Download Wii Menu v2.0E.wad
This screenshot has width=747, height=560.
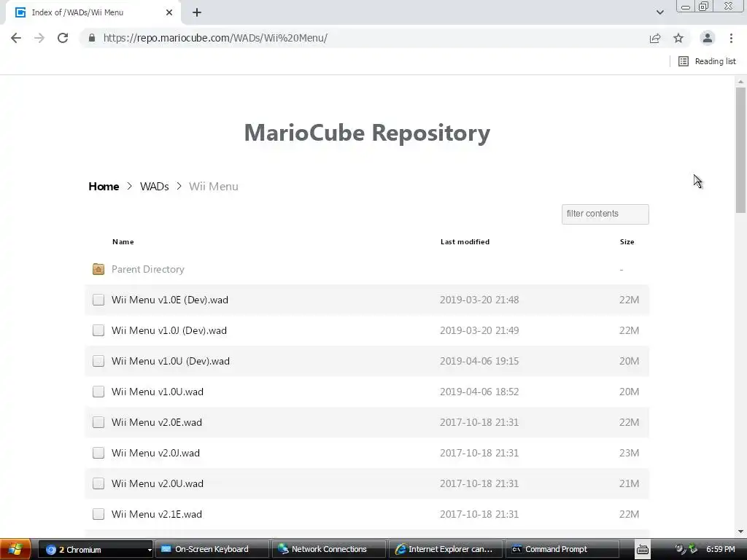[x=157, y=422]
